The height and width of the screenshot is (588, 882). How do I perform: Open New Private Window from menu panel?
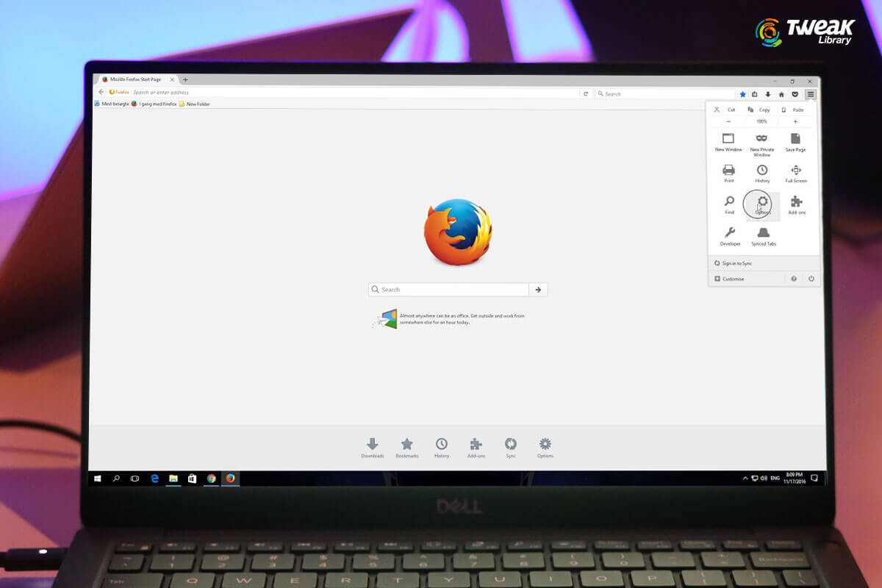[x=761, y=140]
